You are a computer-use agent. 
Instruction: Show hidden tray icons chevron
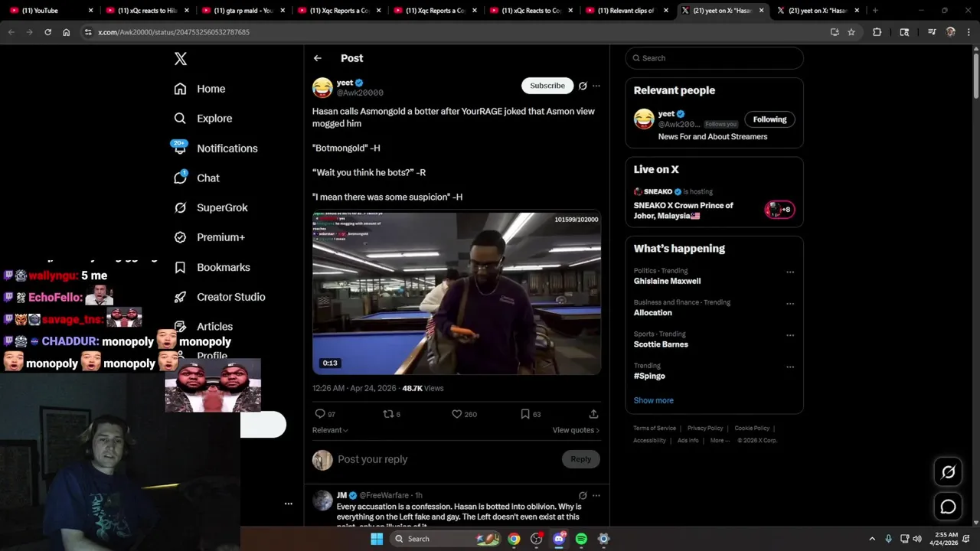click(x=872, y=539)
